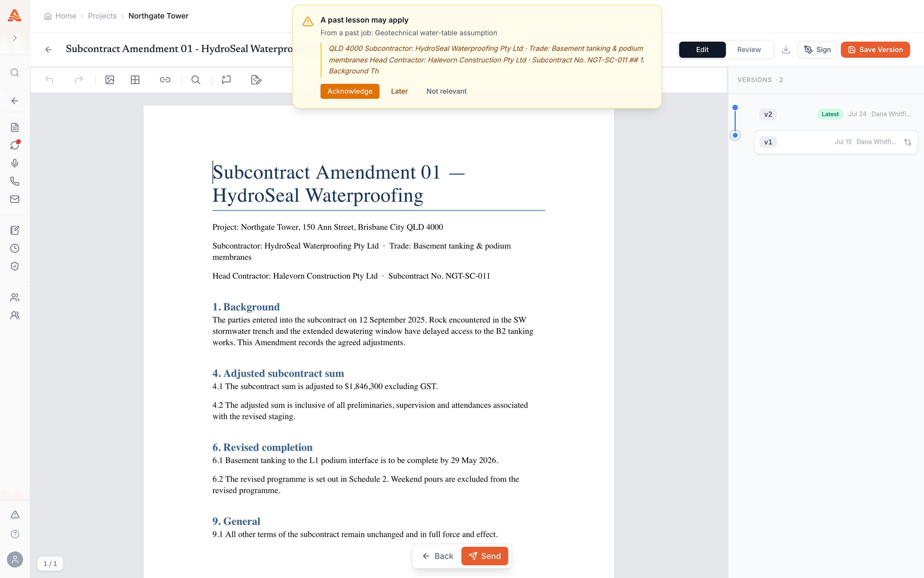Screen dimensions: 924x578
Task: Go to Projects in the breadcrumb
Action: [x=102, y=16]
